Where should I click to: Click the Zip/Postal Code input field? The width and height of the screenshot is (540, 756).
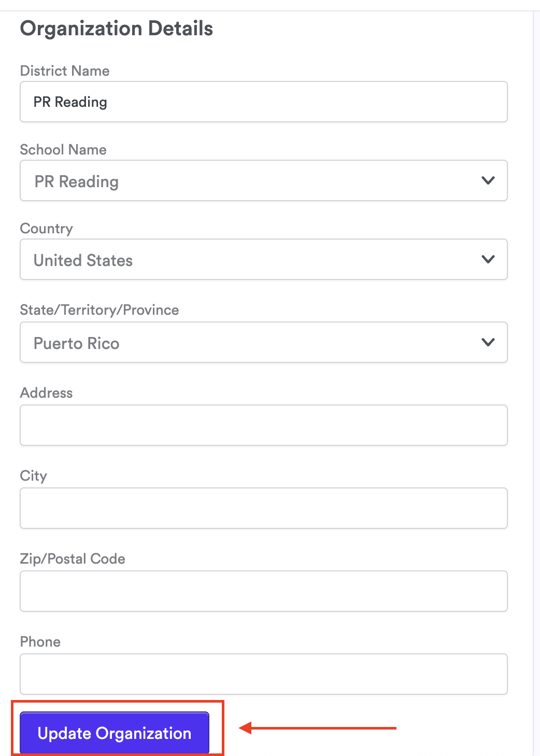click(263, 591)
